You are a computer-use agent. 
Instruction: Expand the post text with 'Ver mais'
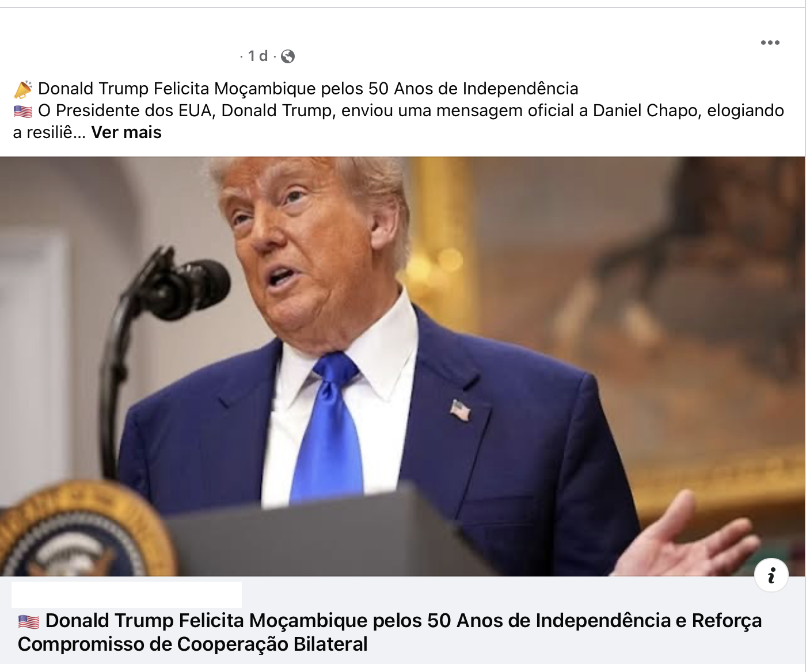[x=127, y=132]
